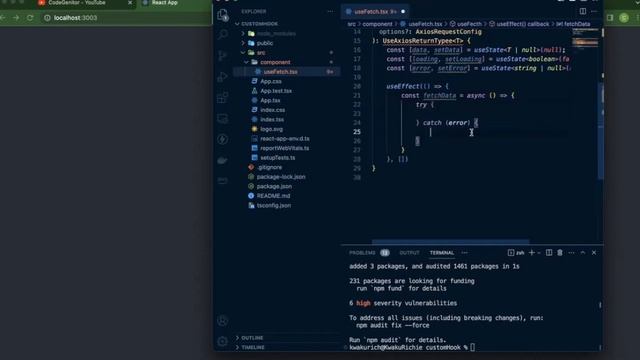Open index.tsx file
The height and width of the screenshot is (360, 640).
(x=272, y=120)
